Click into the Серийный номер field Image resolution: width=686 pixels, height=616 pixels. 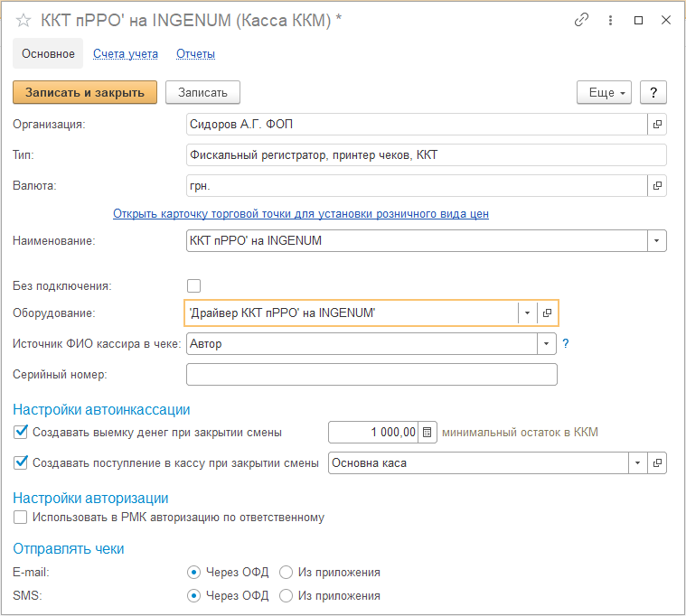[371, 374]
